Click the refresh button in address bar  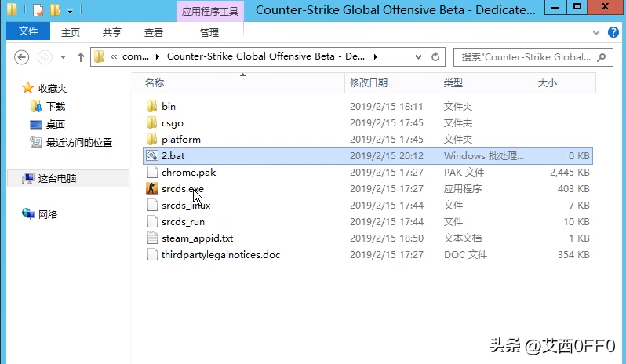pyautogui.click(x=436, y=57)
